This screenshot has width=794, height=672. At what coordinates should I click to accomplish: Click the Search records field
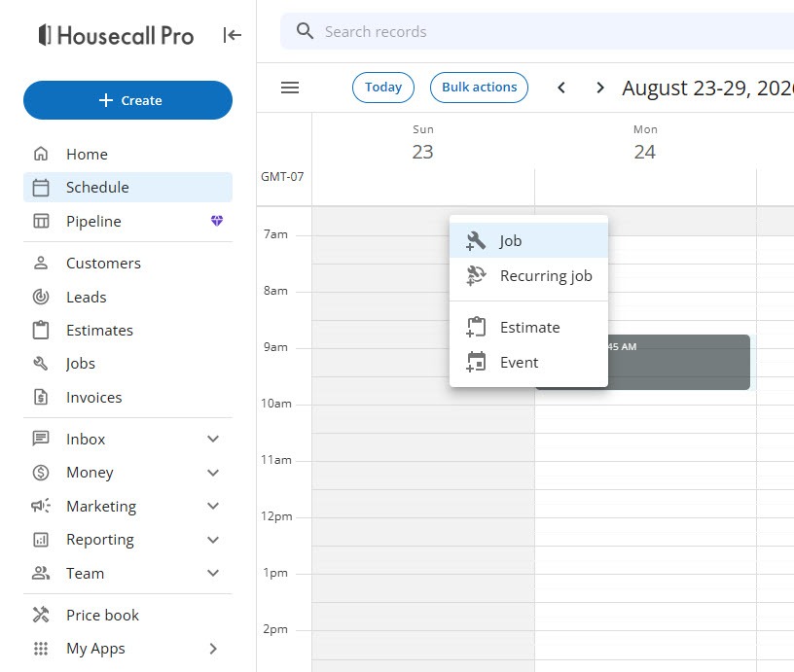click(537, 31)
